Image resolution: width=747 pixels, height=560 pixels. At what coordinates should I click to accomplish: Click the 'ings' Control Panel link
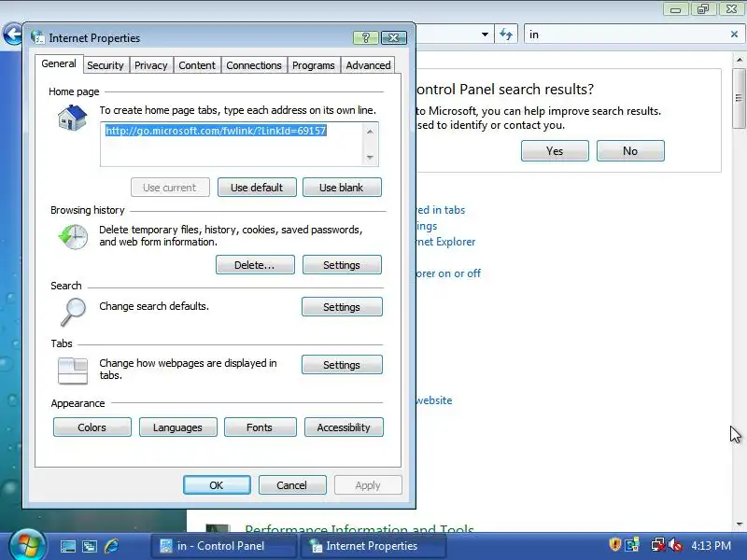(427, 226)
